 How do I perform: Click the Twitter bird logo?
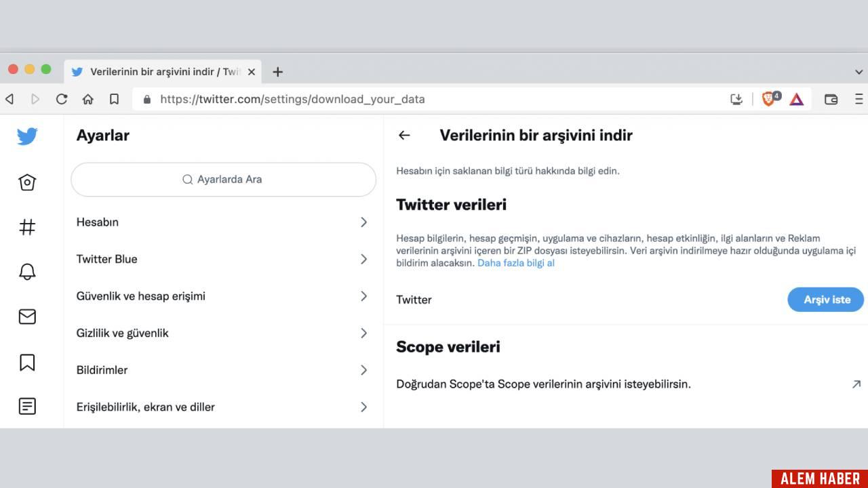click(x=27, y=136)
